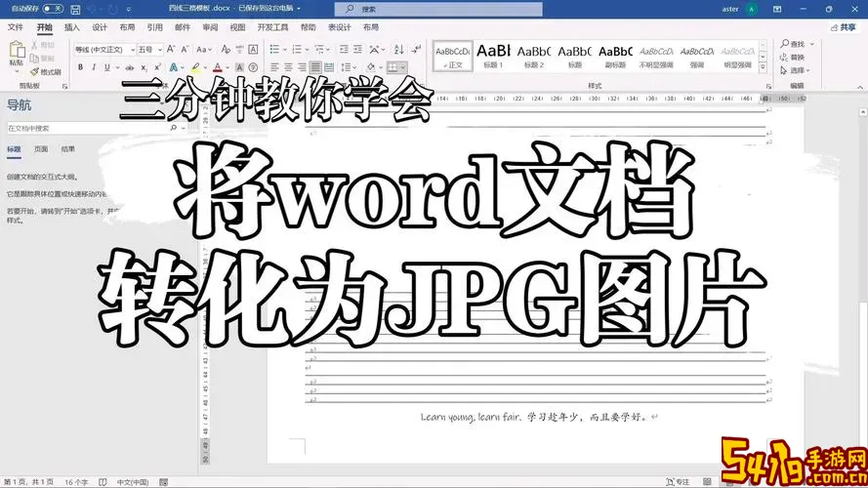The height and width of the screenshot is (488, 868).
Task: Expand the styles gallery More arrow
Action: pos(763,66)
